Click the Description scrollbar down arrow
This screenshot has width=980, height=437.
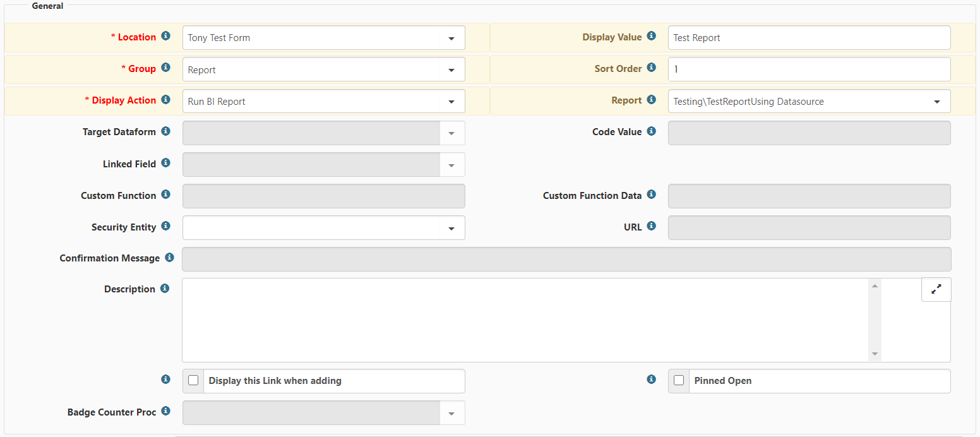[875, 354]
